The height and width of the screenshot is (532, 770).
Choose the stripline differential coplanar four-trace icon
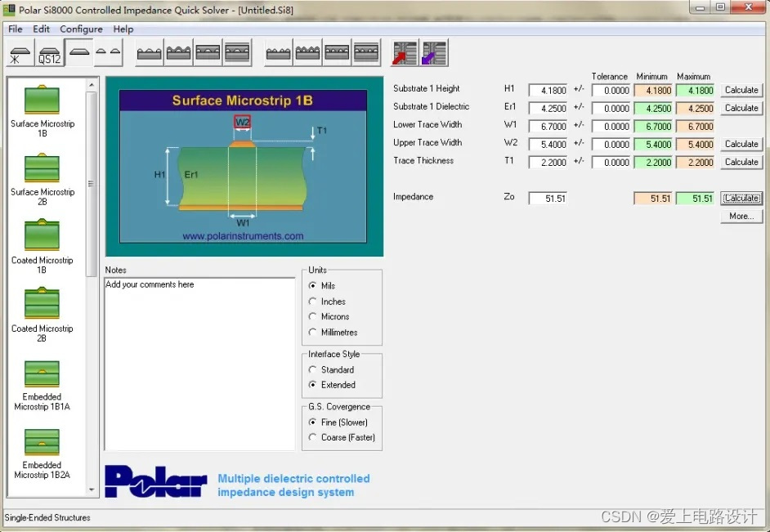tap(366, 53)
